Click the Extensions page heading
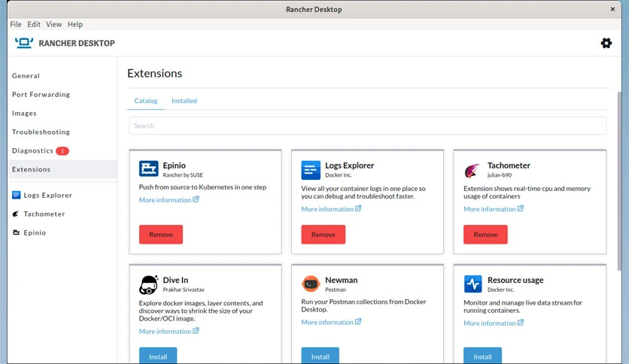The image size is (629, 364). click(x=154, y=74)
